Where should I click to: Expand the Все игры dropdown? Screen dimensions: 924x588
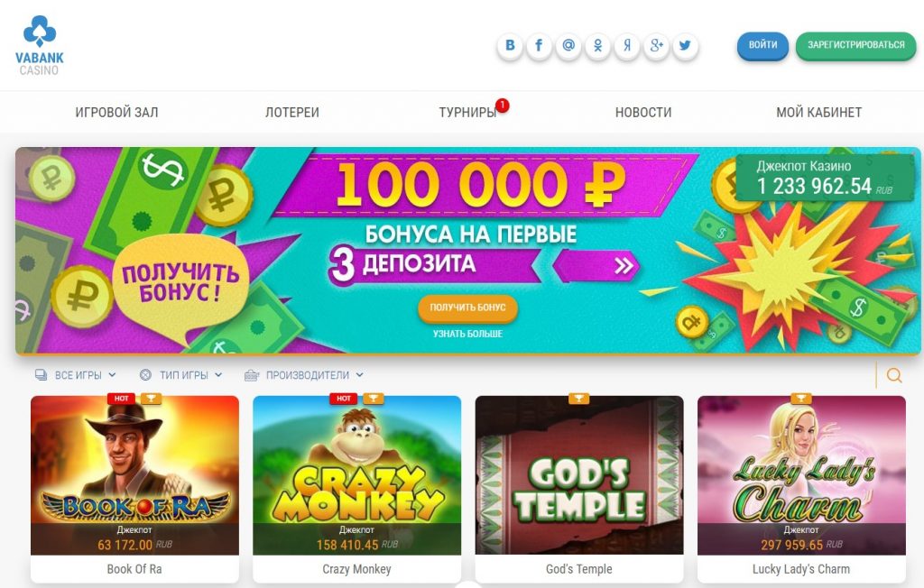[x=76, y=375]
